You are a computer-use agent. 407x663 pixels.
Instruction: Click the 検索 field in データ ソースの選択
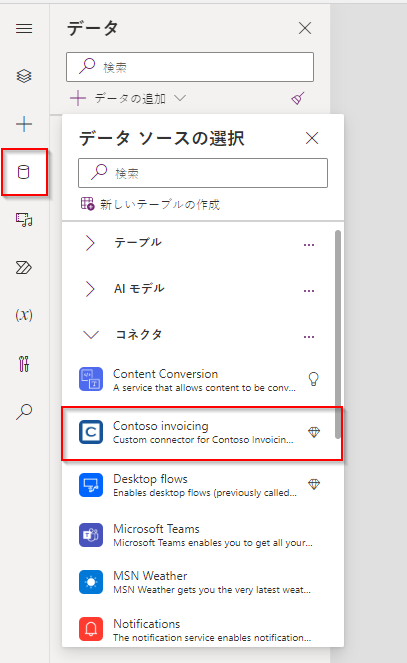pyautogui.click(x=203, y=173)
